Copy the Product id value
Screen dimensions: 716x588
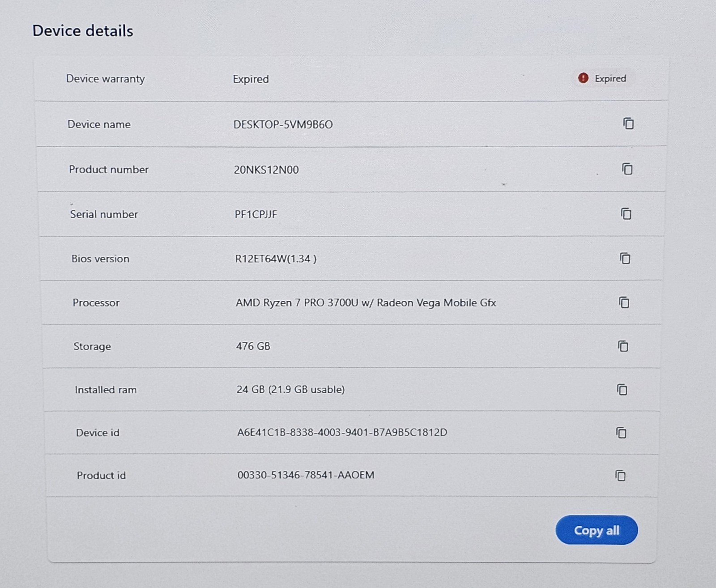tap(621, 475)
